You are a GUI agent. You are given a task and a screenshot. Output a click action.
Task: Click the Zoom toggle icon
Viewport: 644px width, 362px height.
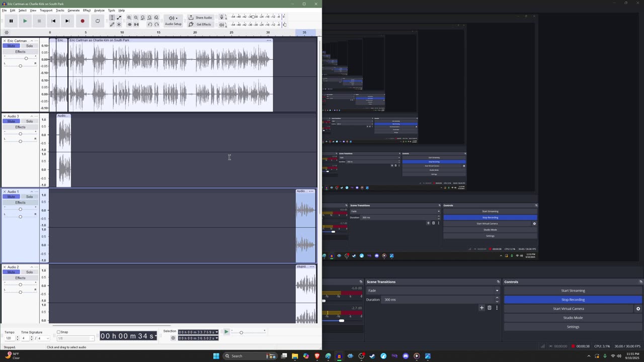(x=156, y=18)
